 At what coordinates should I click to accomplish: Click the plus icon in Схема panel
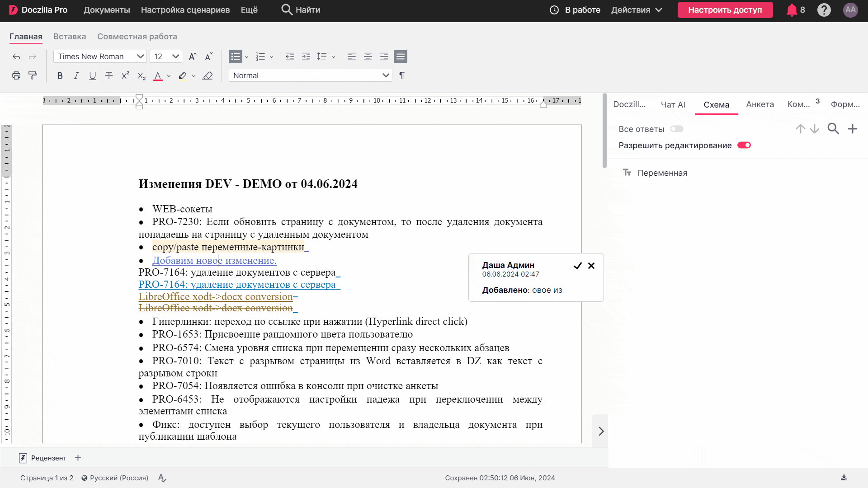(853, 129)
